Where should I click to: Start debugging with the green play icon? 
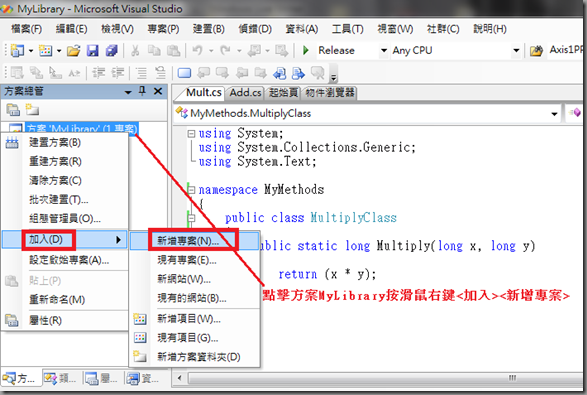click(305, 50)
